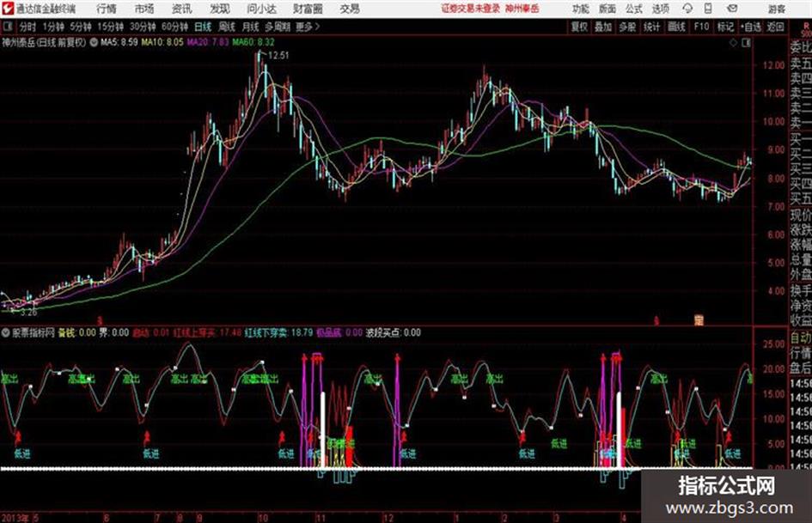Click the 通达信 logo icon
Image resolution: width=812 pixels, height=523 pixels.
coord(7,9)
